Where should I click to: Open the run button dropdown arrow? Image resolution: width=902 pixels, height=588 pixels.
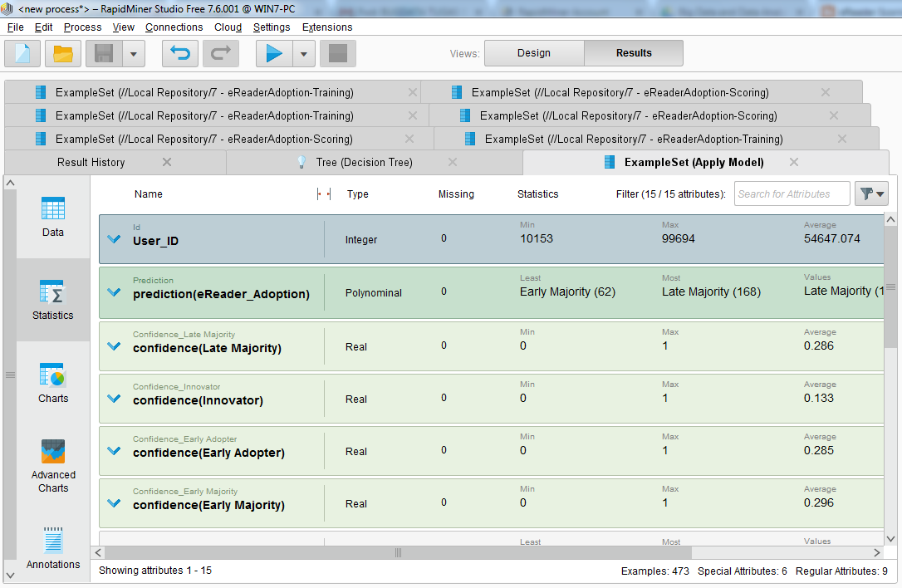click(x=303, y=53)
